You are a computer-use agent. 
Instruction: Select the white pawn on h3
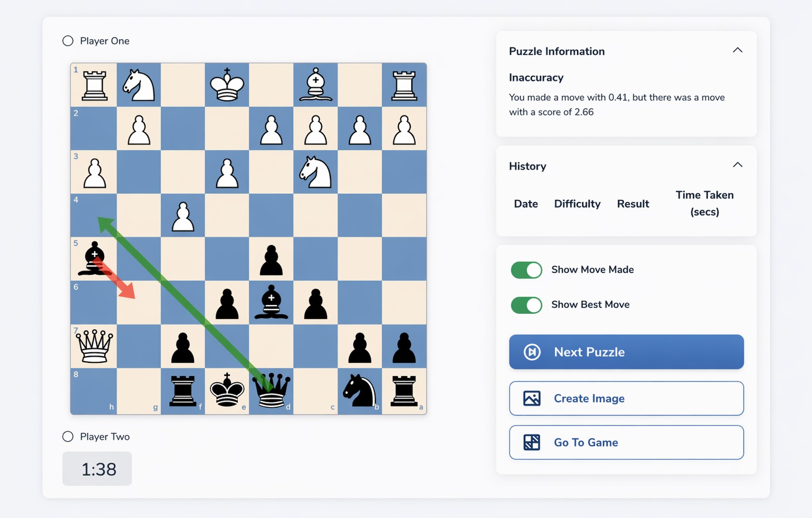point(94,173)
